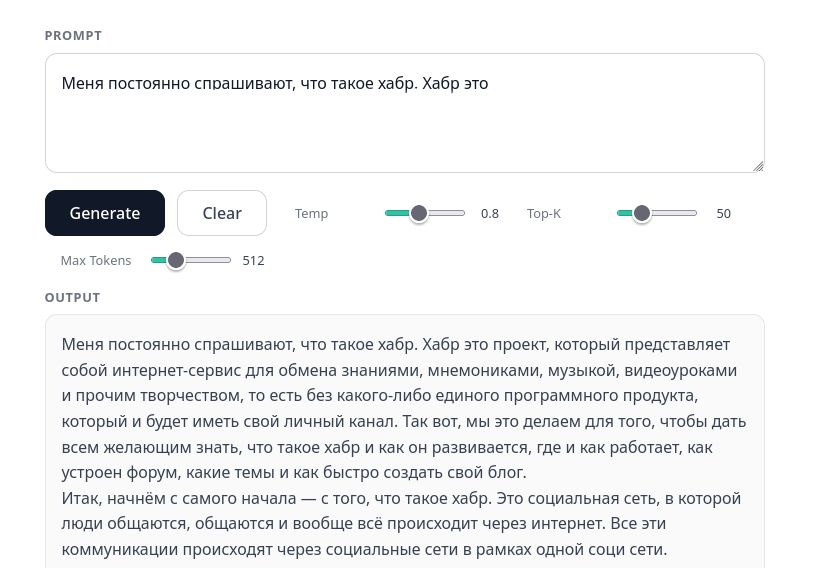Click the PROMPT heading label
Screen dimensions: 815x568
click(73, 35)
